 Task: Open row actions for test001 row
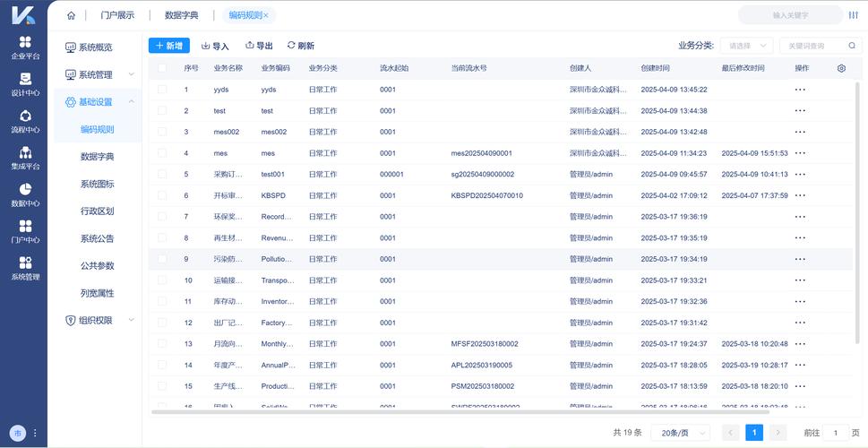800,175
